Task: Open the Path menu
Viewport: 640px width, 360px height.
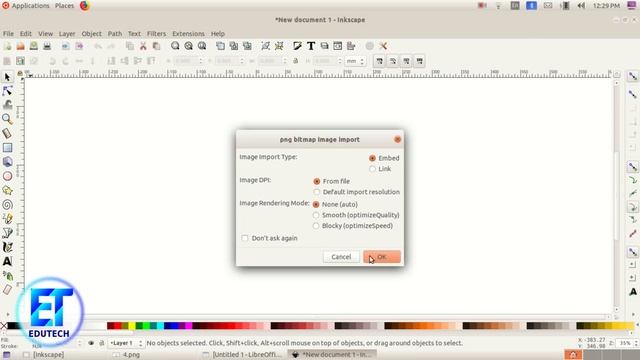Action: 115,33
